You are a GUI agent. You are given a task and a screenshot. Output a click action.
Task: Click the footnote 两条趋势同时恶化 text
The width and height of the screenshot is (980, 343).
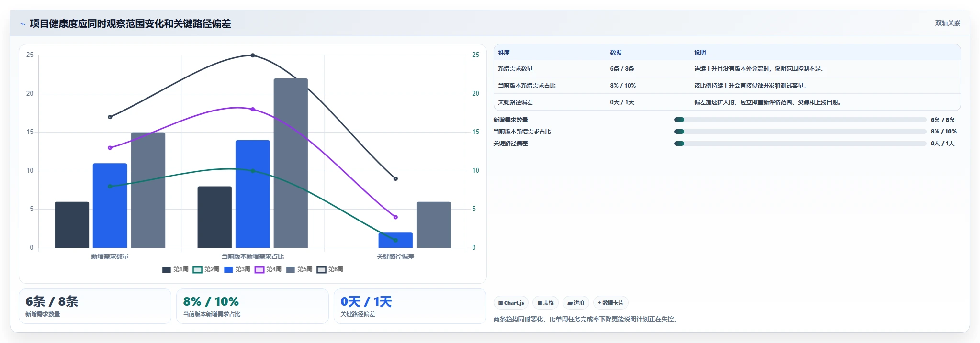pos(586,320)
